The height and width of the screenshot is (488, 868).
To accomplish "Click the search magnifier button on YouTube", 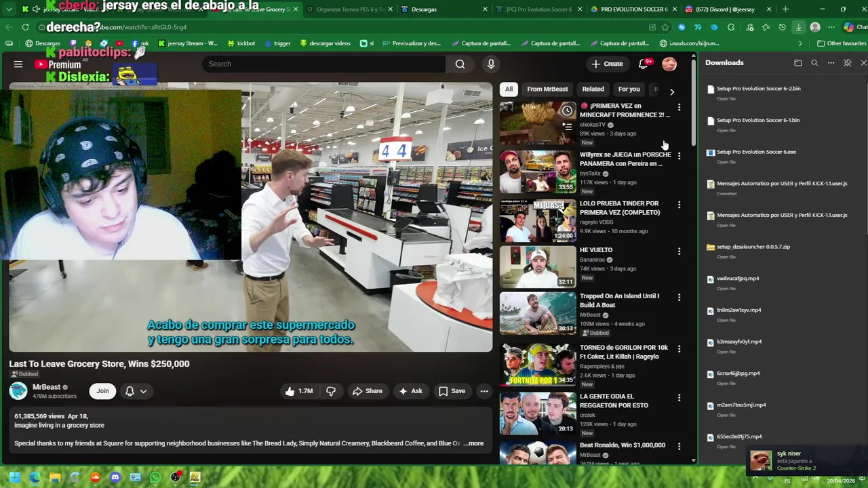I will [460, 64].
